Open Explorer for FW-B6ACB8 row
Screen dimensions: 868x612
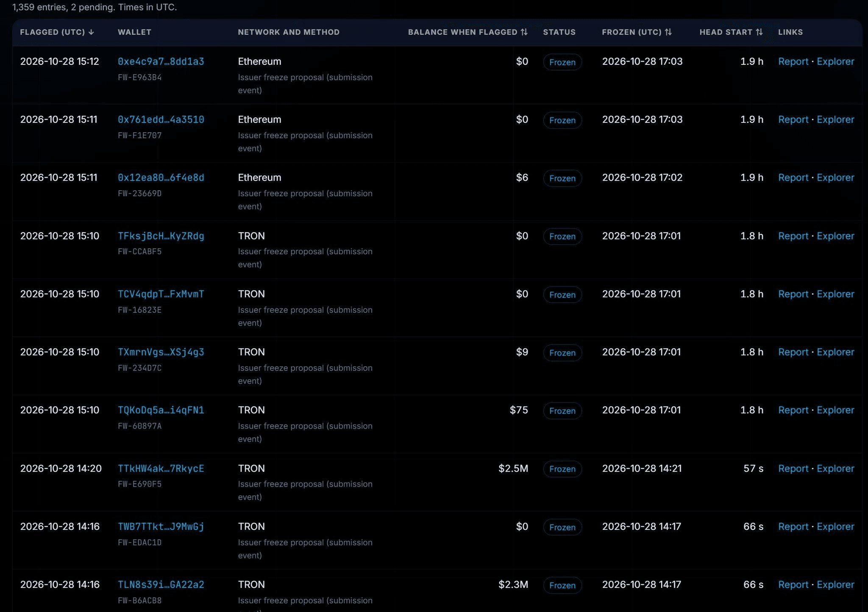pos(835,585)
